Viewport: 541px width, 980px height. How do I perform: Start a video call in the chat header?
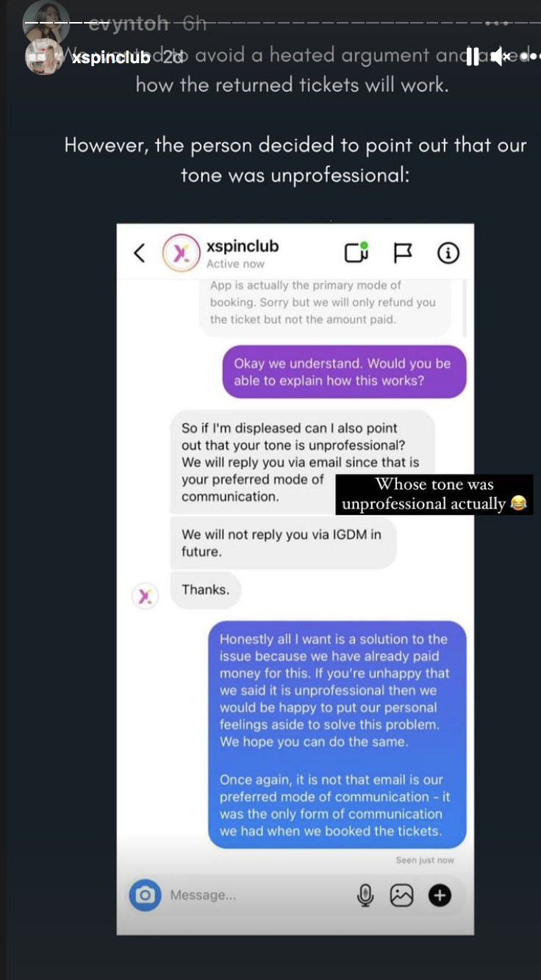(x=357, y=253)
